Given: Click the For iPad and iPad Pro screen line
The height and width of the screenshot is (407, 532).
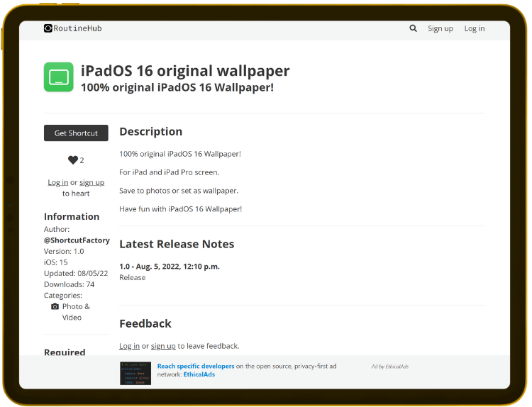Looking at the screenshot, I should [170, 172].
